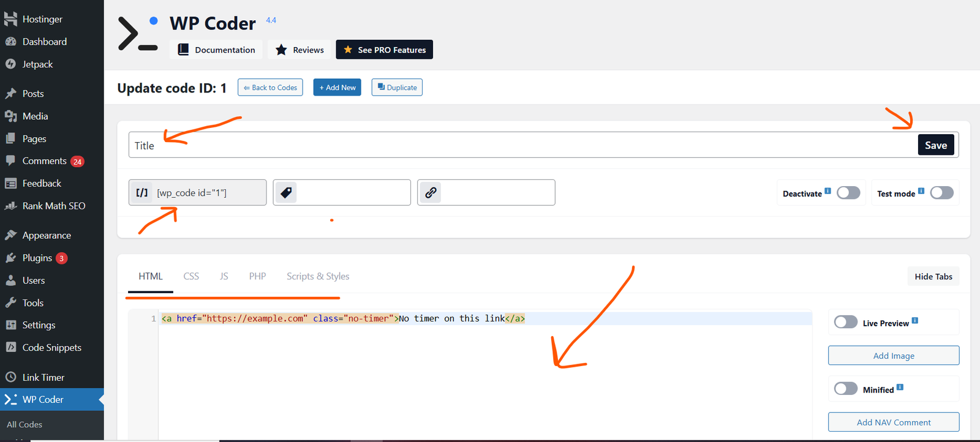Open the Scripts & Styles tab
The image size is (980, 442).
(x=318, y=276)
